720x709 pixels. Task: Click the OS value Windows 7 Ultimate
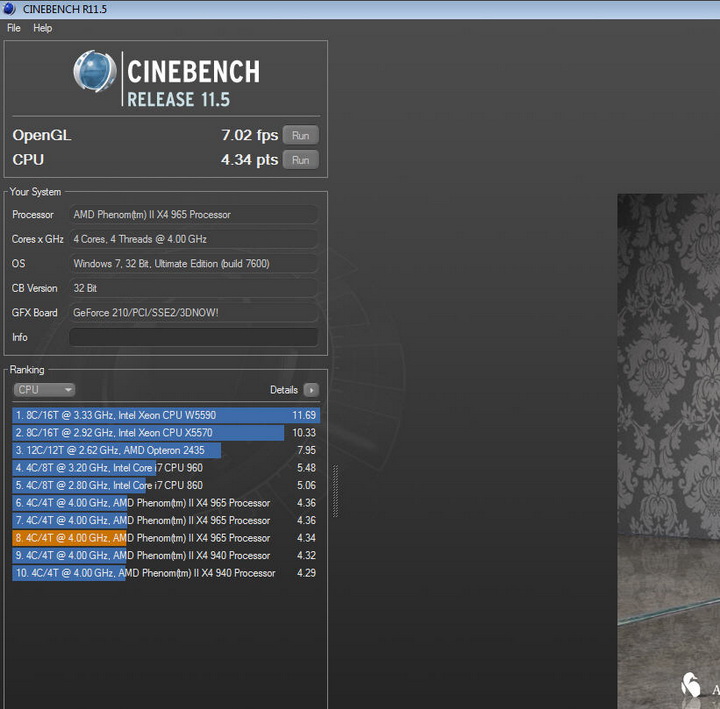click(193, 264)
